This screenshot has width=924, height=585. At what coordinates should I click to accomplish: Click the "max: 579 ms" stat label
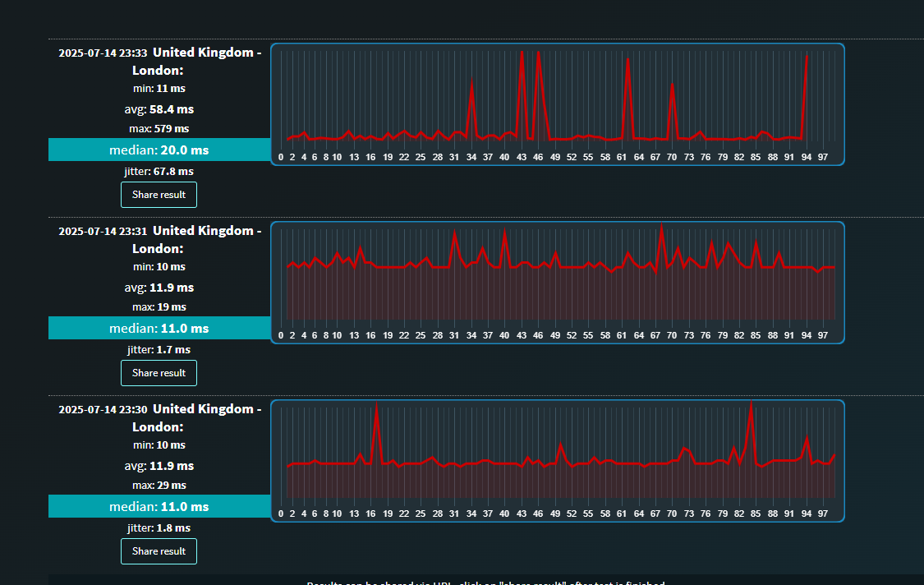pos(159,128)
